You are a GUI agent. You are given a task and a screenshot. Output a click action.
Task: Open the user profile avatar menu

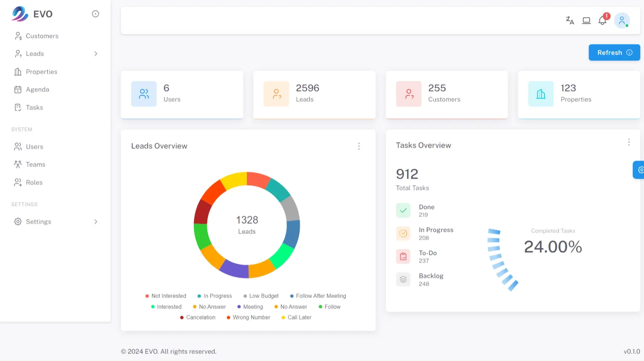[622, 21]
